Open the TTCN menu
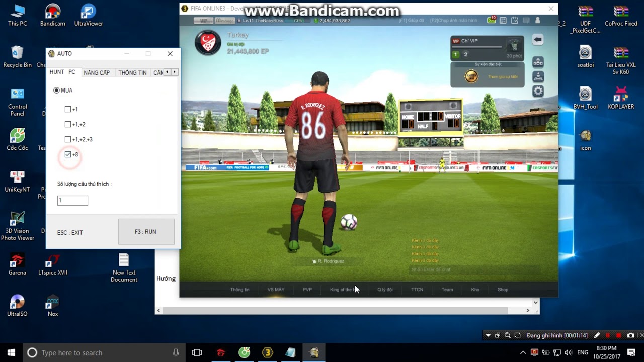The image size is (644, 362). point(417,290)
